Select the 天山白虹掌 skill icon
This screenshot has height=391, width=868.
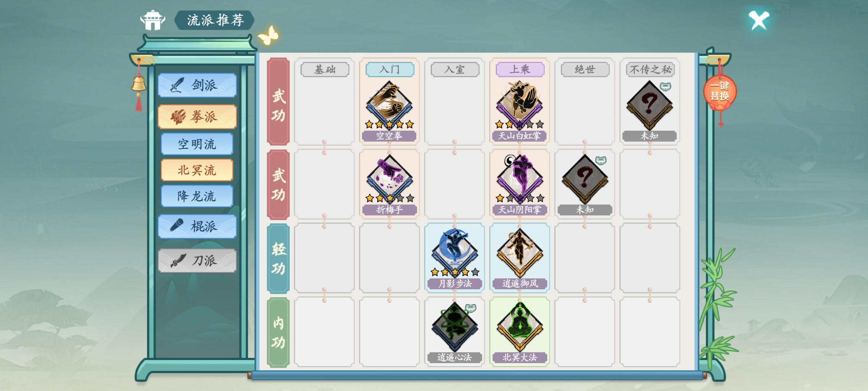(519, 105)
